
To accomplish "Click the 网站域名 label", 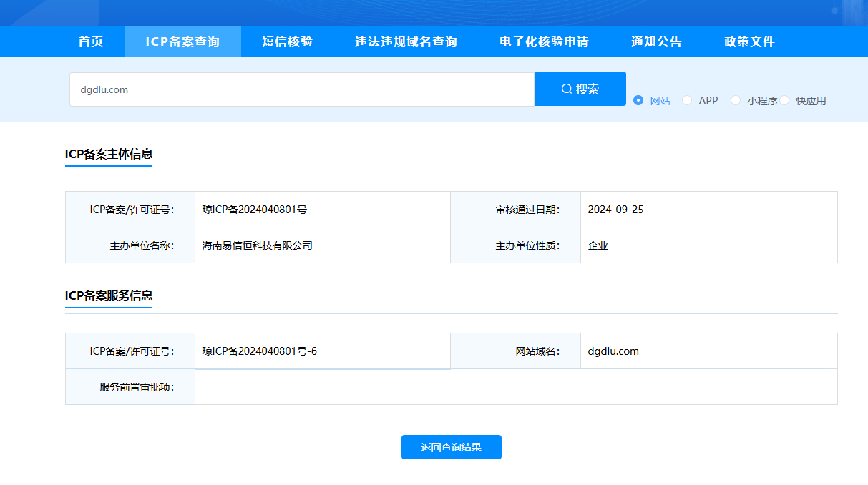I will (x=537, y=351).
